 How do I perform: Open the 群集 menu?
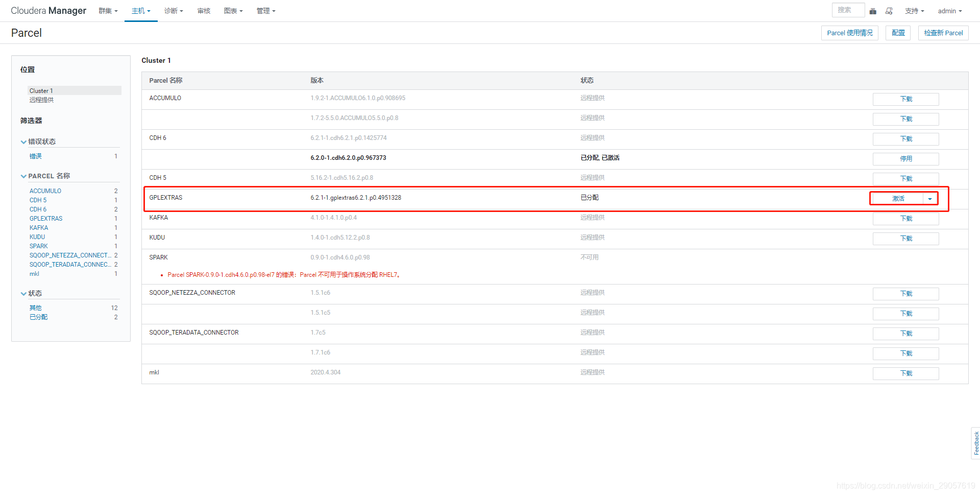tap(108, 11)
